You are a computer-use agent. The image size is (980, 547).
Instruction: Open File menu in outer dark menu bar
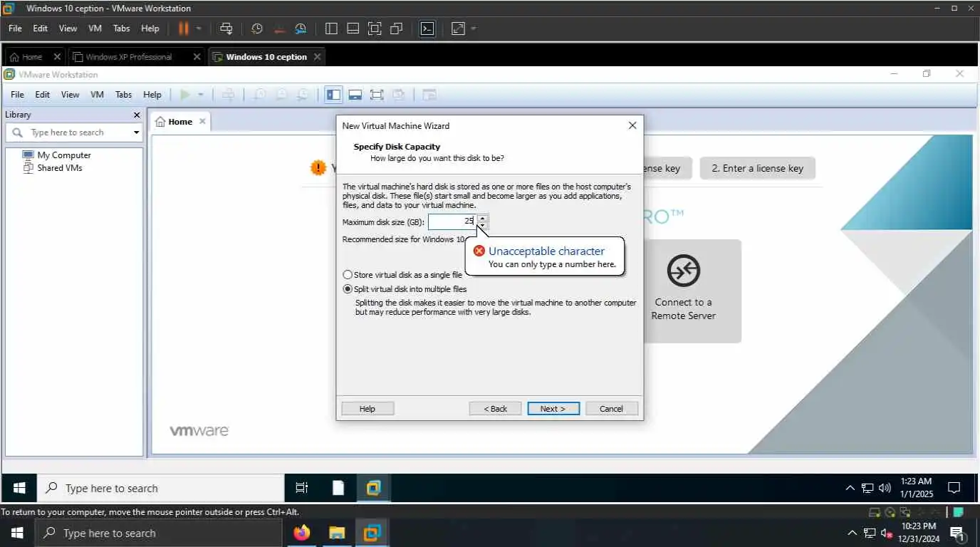click(15, 28)
